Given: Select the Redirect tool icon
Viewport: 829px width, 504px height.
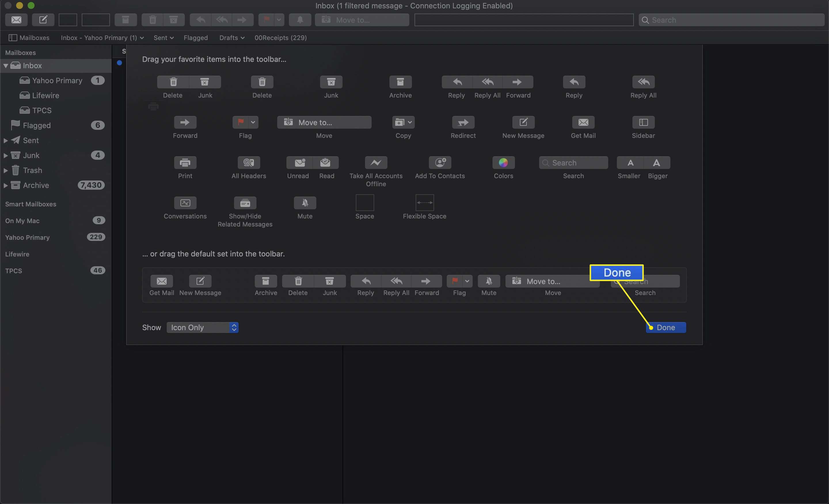Looking at the screenshot, I should click(463, 122).
